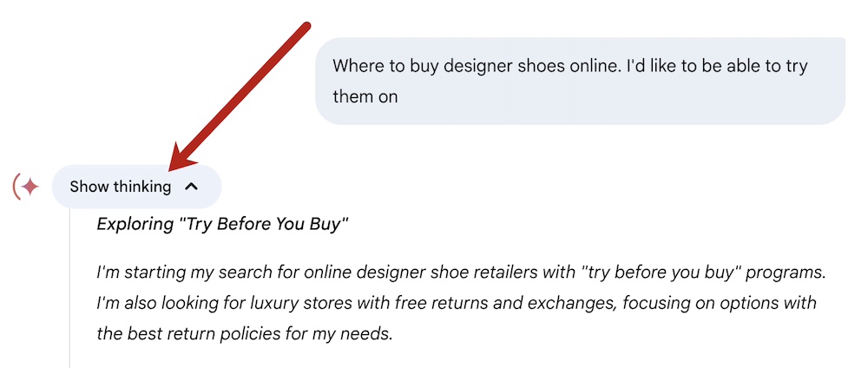
Task: Click the vertical line left of thinking text
Action: (69, 286)
